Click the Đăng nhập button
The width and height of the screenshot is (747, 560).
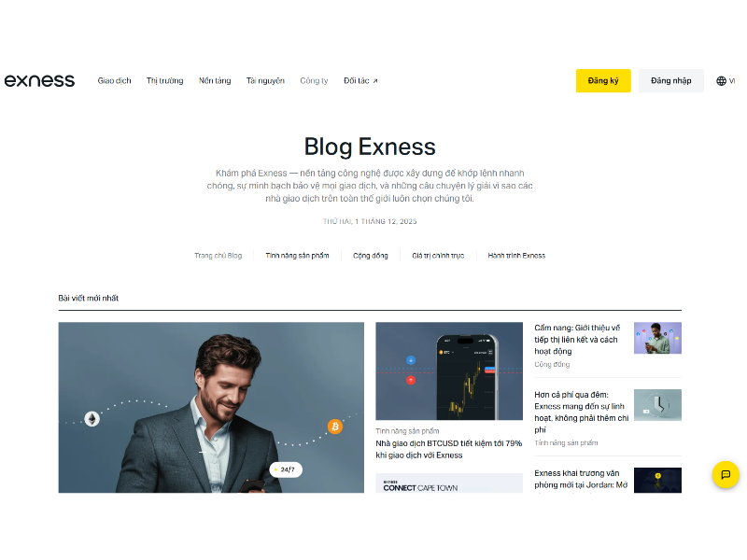click(670, 81)
